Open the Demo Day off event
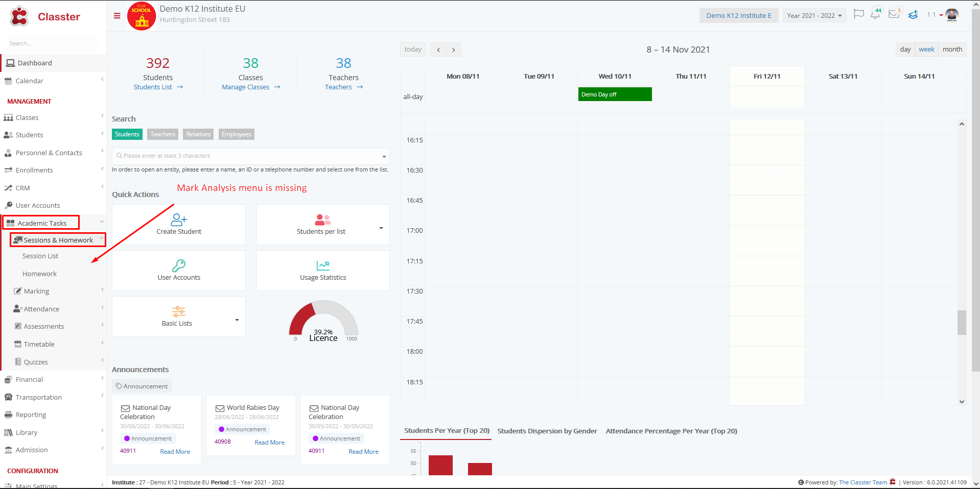Screen dimensions: 980x489 pyautogui.click(x=615, y=94)
